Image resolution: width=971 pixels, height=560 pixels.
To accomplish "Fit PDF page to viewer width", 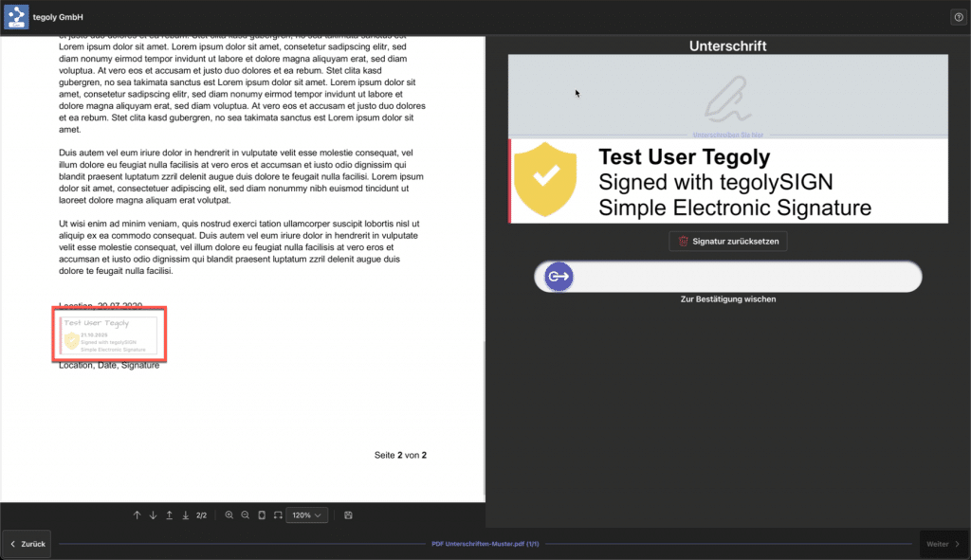I will (278, 515).
